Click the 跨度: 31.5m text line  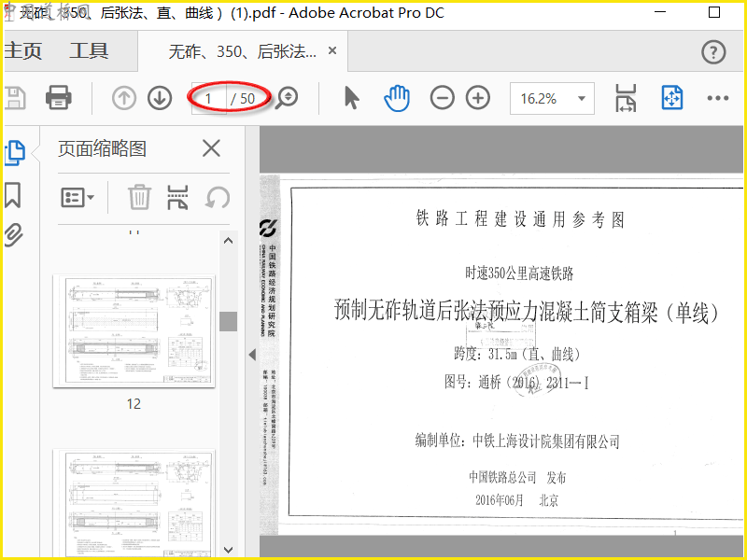coord(517,355)
